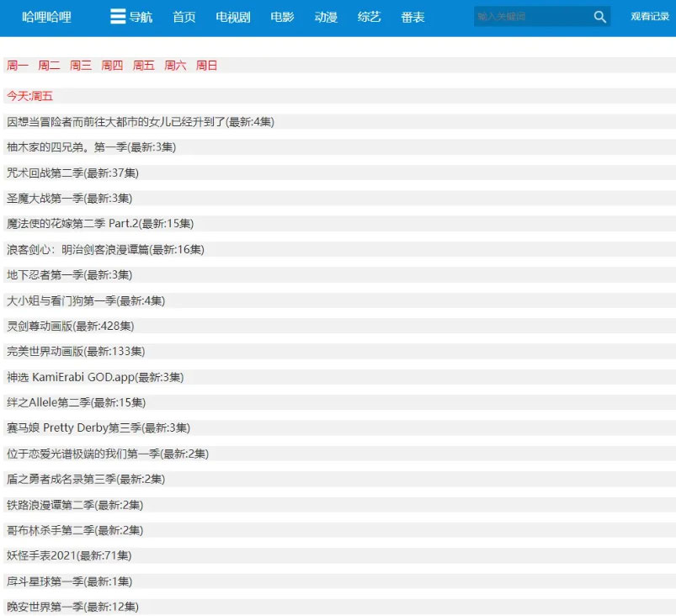Open 晚安世界第一季 entry

click(72, 608)
